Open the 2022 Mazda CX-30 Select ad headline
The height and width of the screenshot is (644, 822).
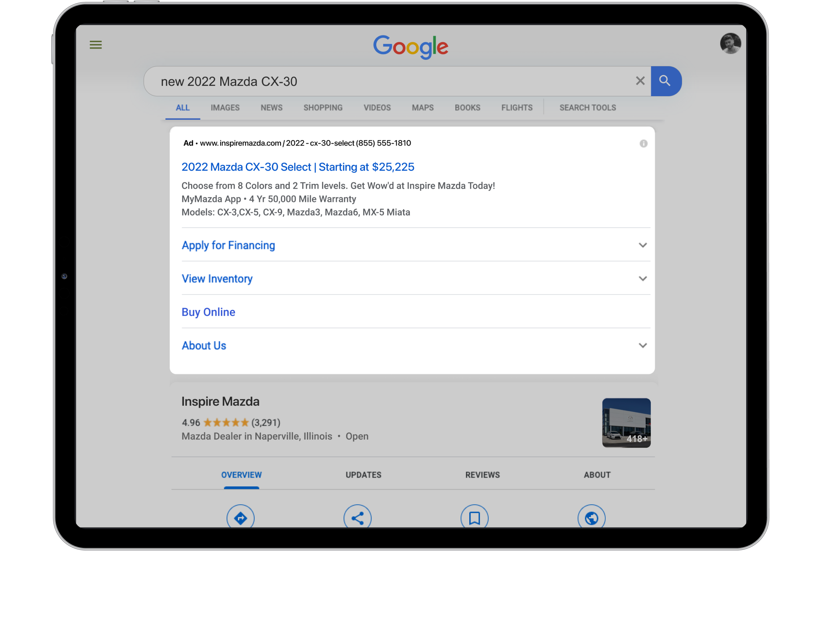click(x=298, y=167)
